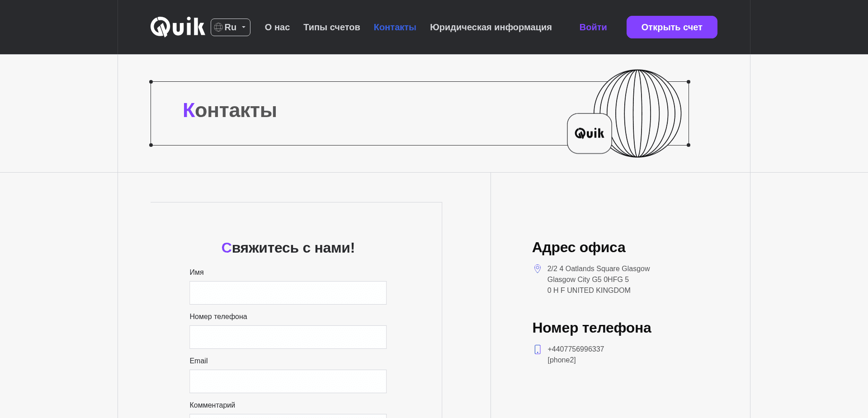Click the Email input box
Viewport: 868px width, 418px height.
click(x=288, y=381)
